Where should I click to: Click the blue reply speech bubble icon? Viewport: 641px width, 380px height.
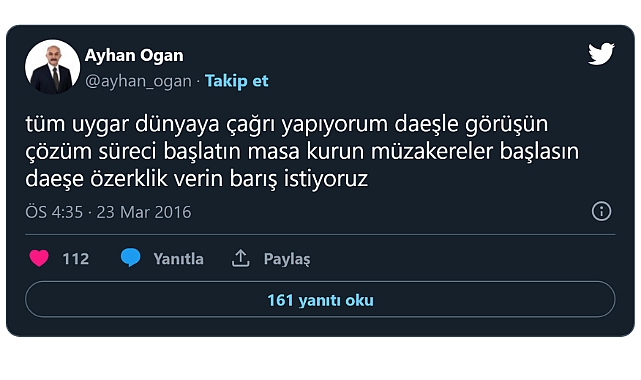(x=130, y=257)
